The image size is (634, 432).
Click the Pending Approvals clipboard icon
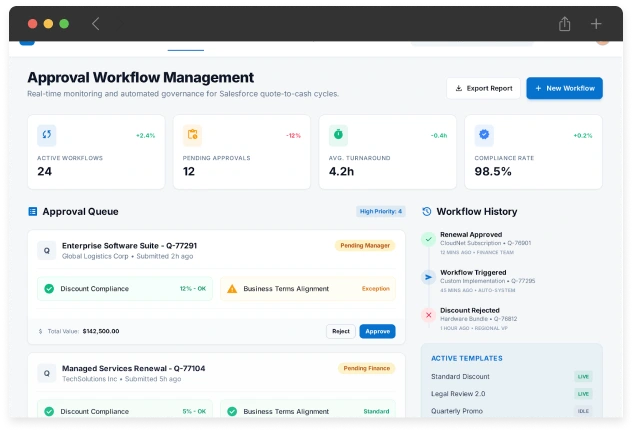pyautogui.click(x=192, y=135)
